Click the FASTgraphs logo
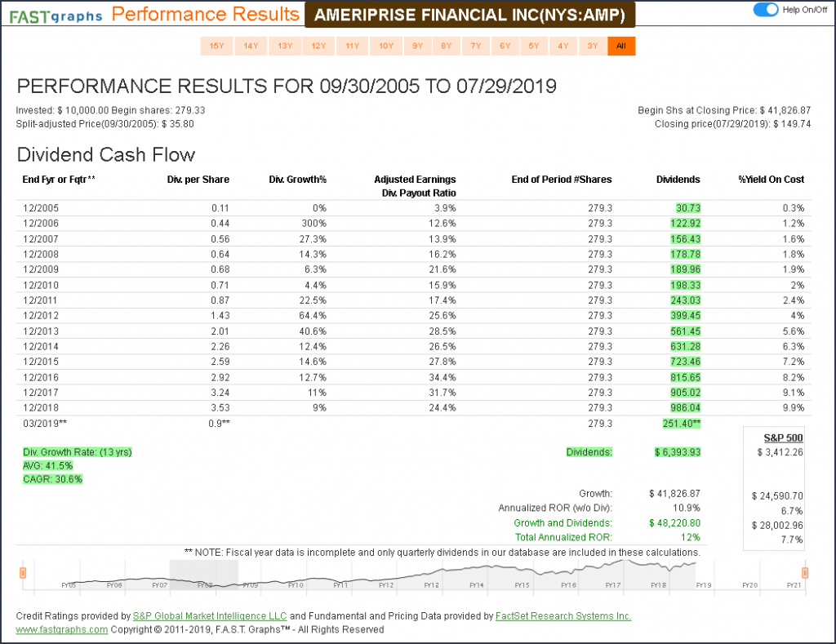Screen dimensions: 836x644 [56, 16]
